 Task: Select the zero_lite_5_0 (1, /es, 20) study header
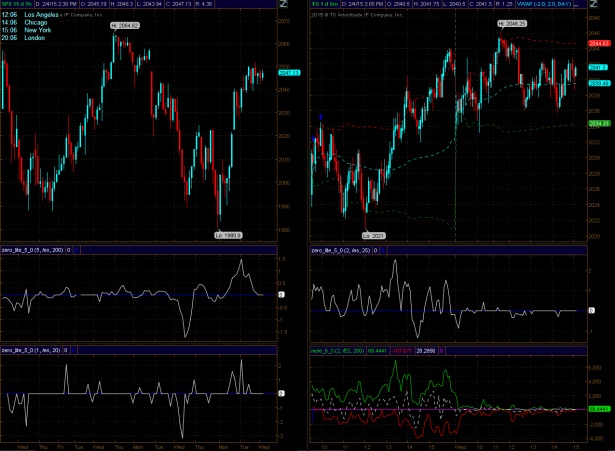point(31,350)
